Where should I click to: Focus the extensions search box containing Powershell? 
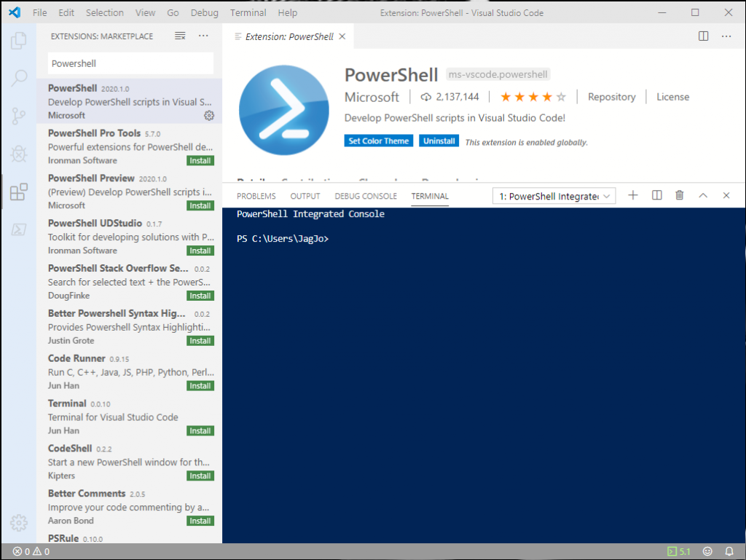click(x=130, y=63)
